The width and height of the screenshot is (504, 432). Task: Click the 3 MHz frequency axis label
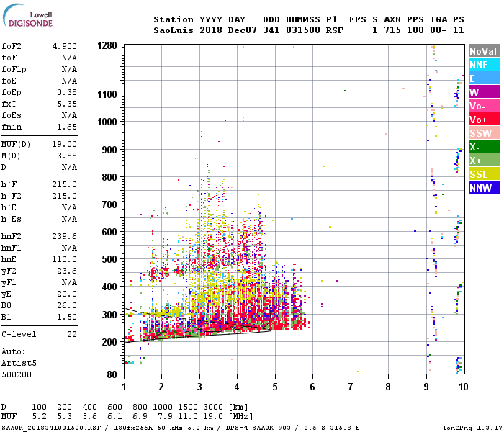(199, 387)
